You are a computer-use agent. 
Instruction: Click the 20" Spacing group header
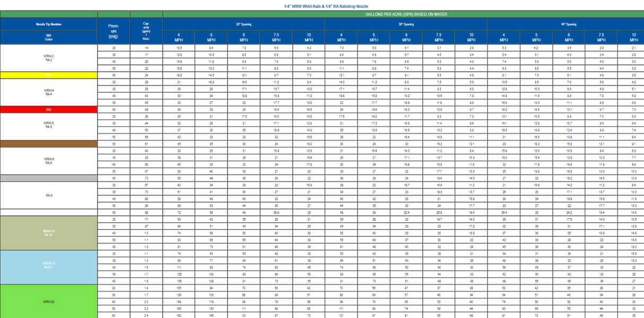pyautogui.click(x=243, y=24)
